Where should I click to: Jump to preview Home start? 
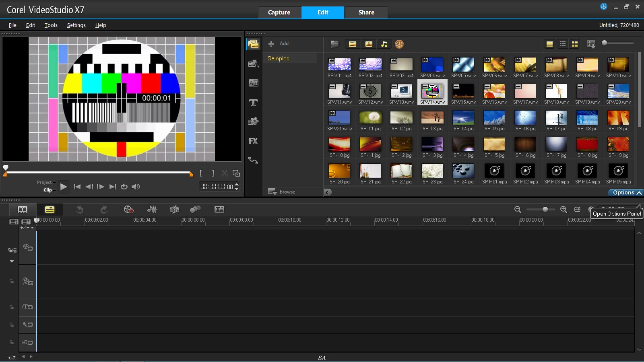(x=77, y=187)
